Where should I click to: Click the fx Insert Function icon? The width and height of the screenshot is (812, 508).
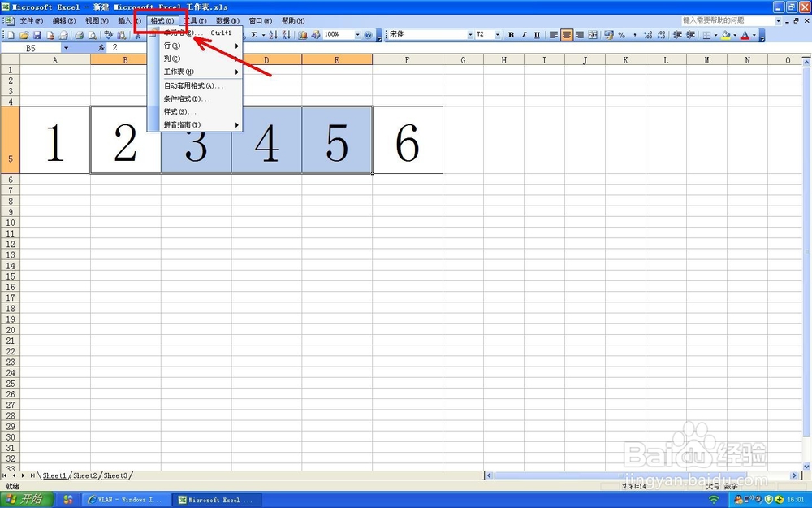101,48
